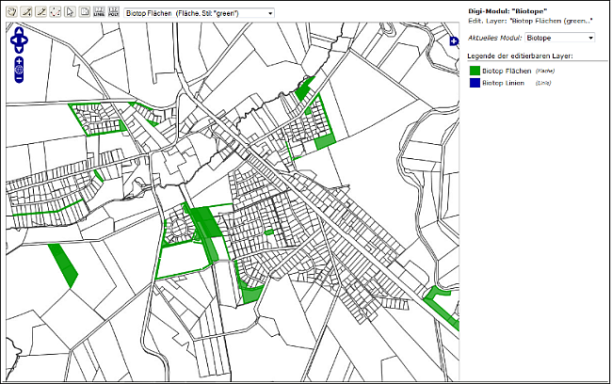The image size is (612, 384).
Task: Pan the map up with arrow
Action: click(19, 31)
